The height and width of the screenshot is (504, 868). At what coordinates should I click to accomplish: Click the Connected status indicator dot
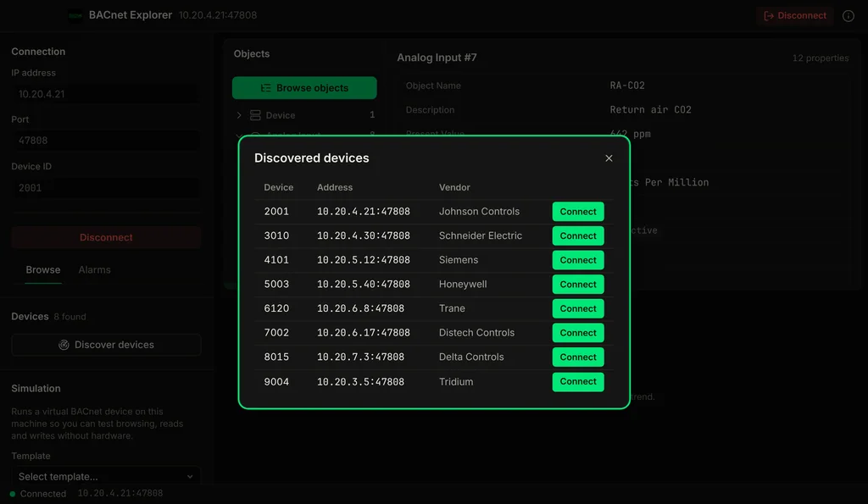pos(12,494)
